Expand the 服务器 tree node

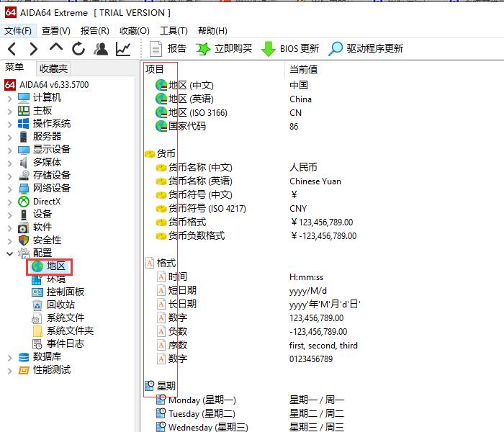click(x=9, y=138)
